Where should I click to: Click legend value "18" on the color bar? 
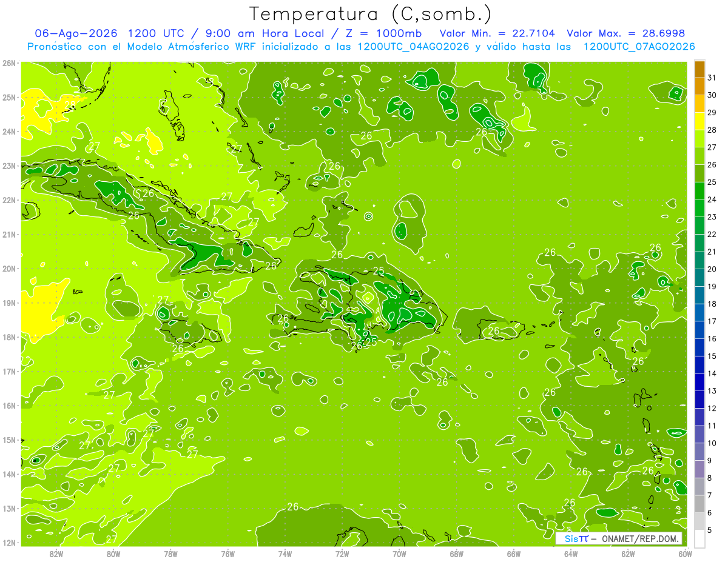click(712, 303)
